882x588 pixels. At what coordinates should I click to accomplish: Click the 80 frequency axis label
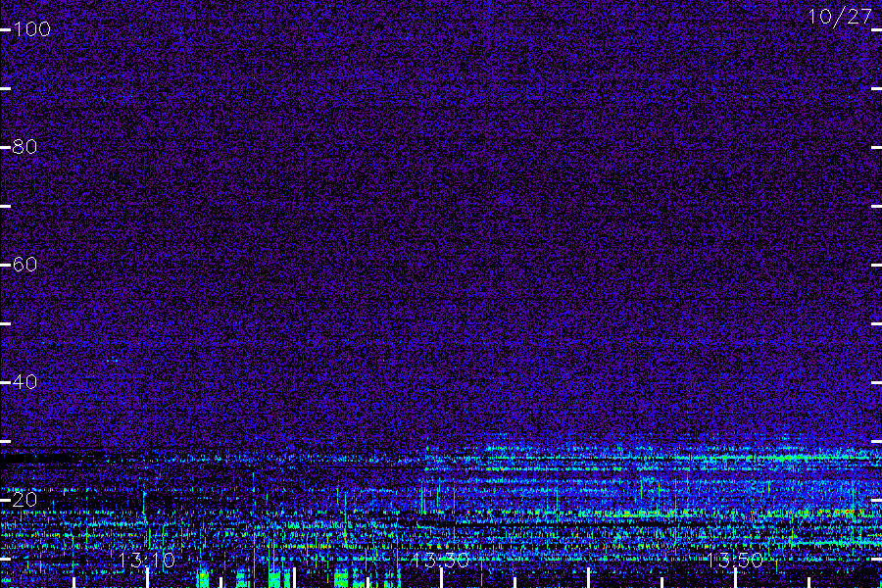(x=24, y=147)
